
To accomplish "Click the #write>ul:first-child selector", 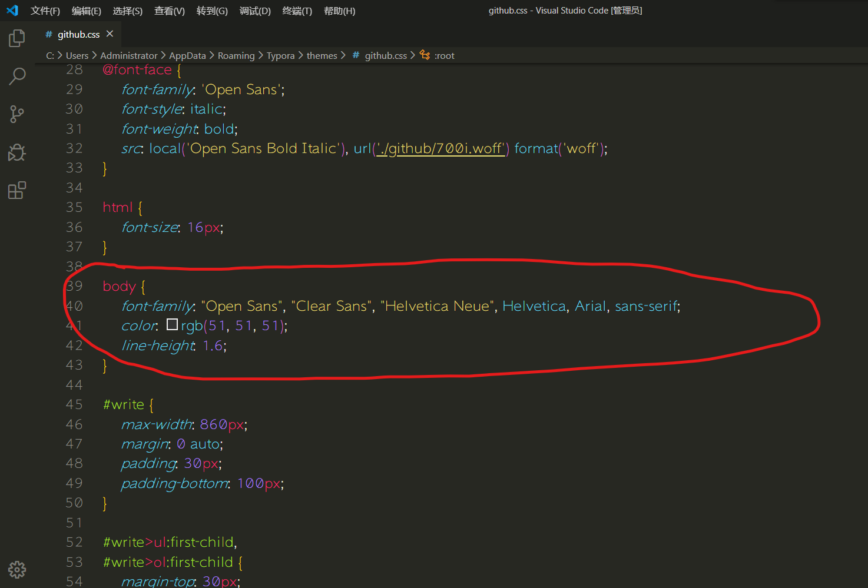I will point(168,542).
